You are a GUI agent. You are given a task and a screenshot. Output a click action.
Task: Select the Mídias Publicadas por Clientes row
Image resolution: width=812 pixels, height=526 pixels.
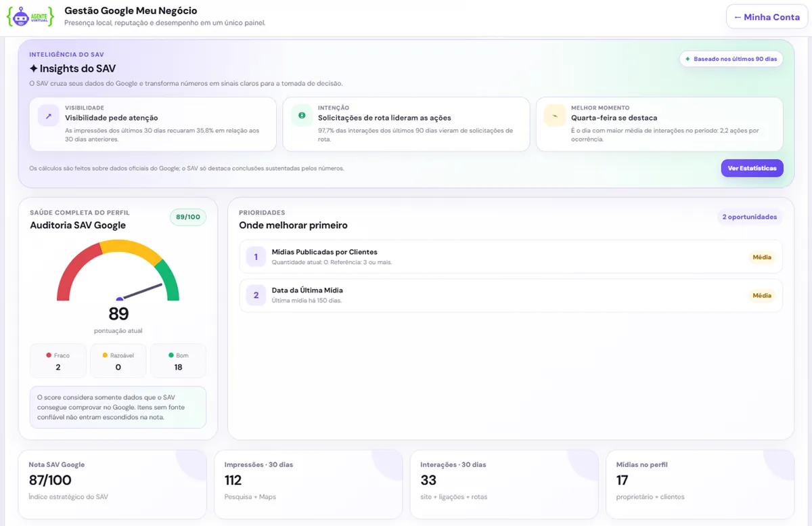(x=511, y=257)
